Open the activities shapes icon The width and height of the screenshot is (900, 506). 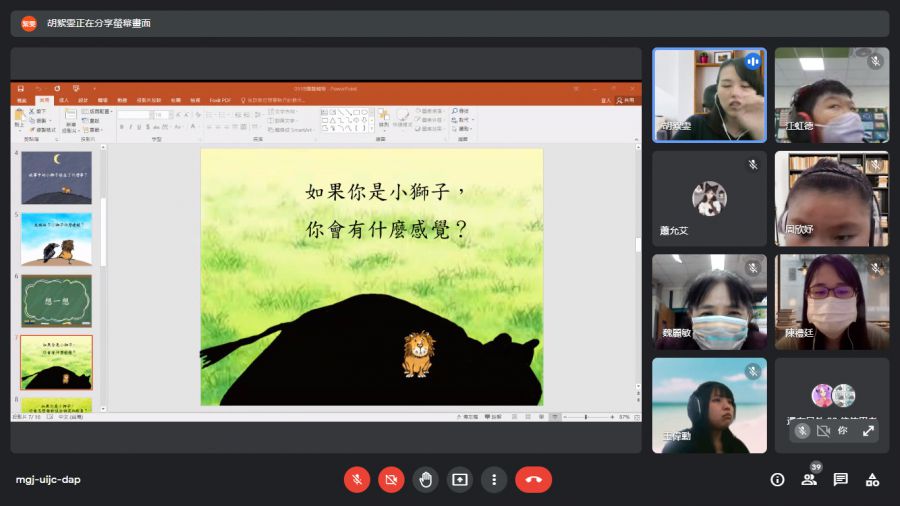872,480
